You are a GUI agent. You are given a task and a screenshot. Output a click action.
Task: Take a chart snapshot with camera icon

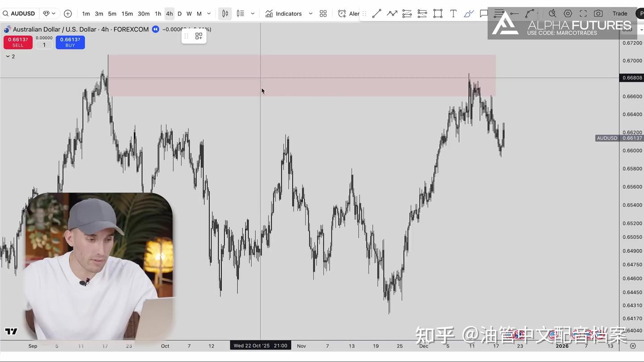click(x=598, y=13)
